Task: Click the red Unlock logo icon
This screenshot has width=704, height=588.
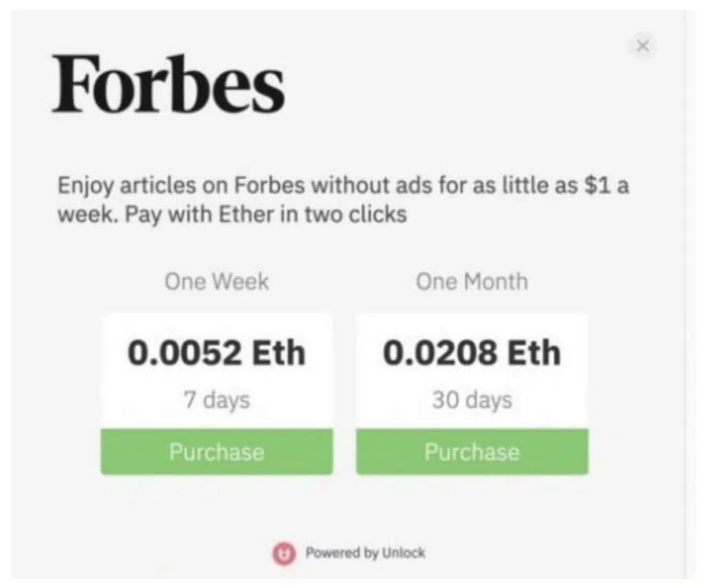Action: click(x=284, y=553)
